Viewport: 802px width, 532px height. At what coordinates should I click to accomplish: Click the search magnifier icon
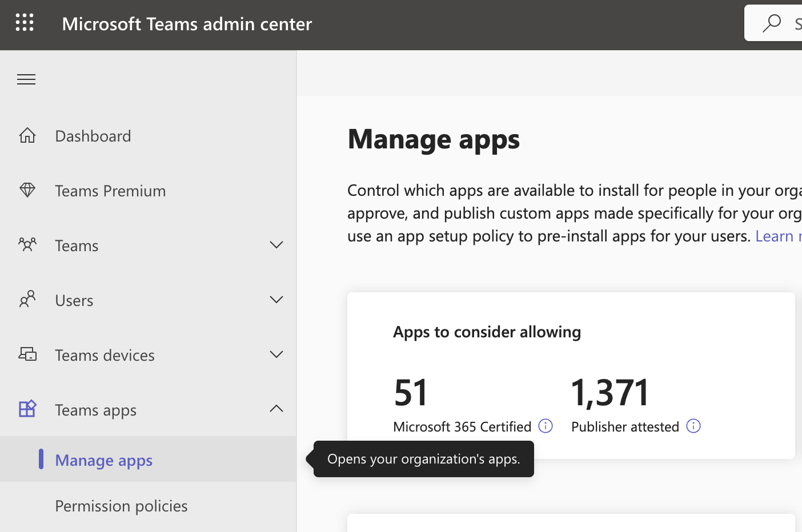(x=772, y=23)
